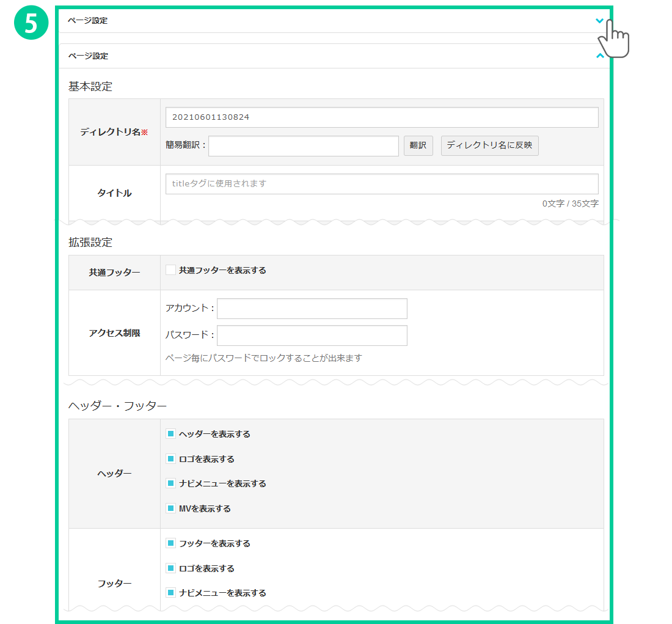Click the ディレクトリ名に反映 button
This screenshot has height=624, width=672.
coord(489,146)
